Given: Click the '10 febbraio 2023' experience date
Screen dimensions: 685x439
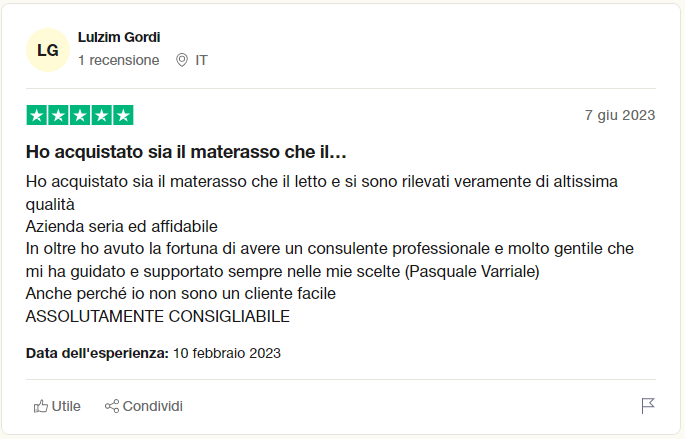Looking at the screenshot, I should click(x=227, y=353).
